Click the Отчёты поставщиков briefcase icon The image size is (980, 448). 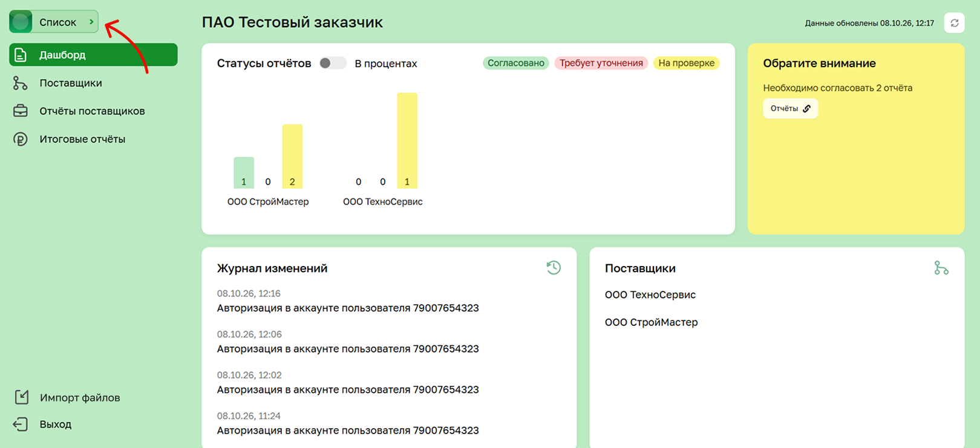pos(21,111)
